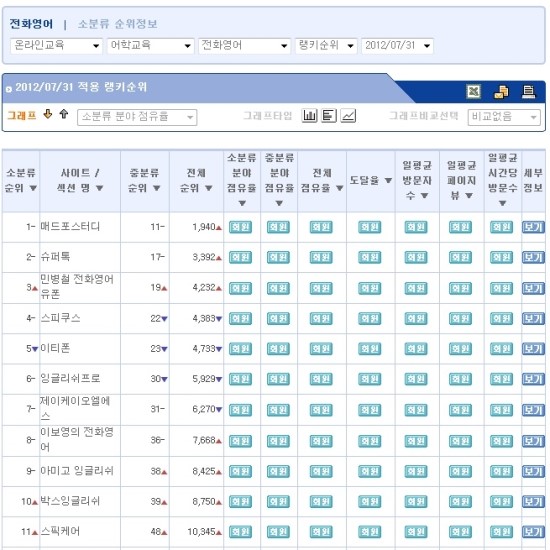The width and height of the screenshot is (550, 550).
Task: Click site name 슈퍼톡
Action: pos(55,257)
